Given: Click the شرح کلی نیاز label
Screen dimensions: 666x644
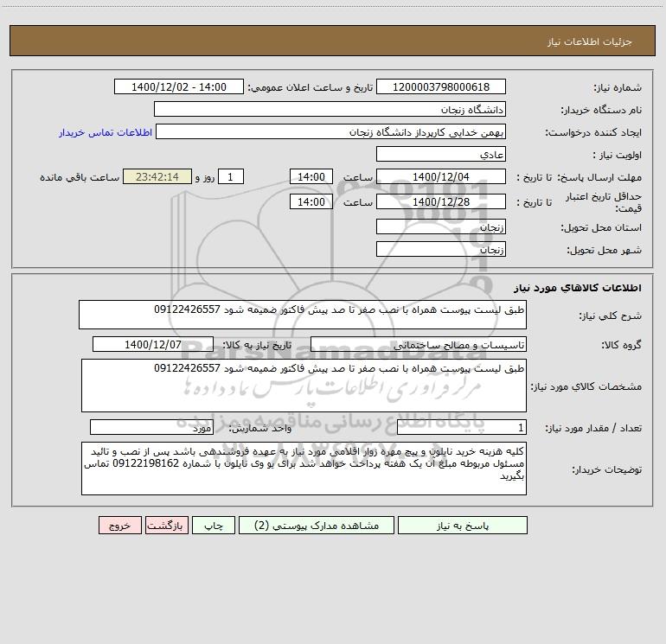Looking at the screenshot, I should 611,316.
